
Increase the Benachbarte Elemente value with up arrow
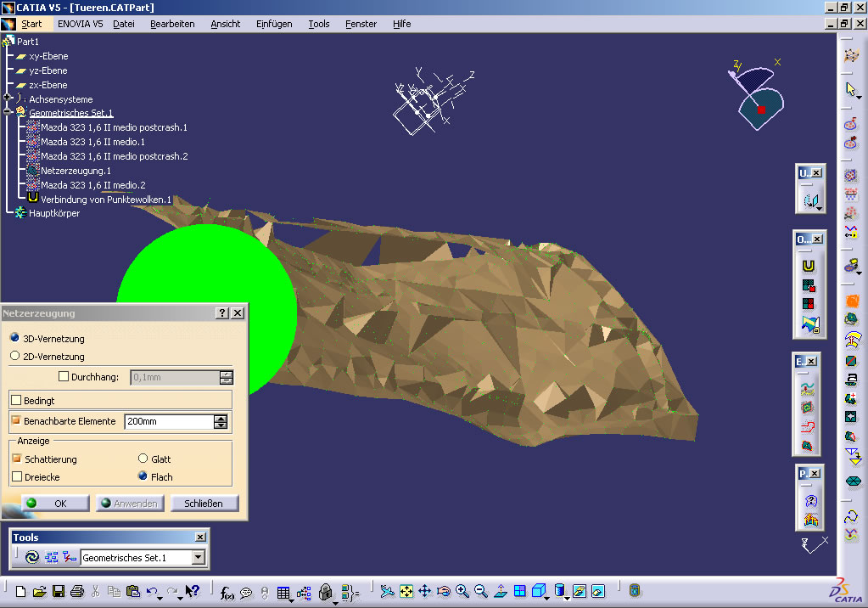221,418
